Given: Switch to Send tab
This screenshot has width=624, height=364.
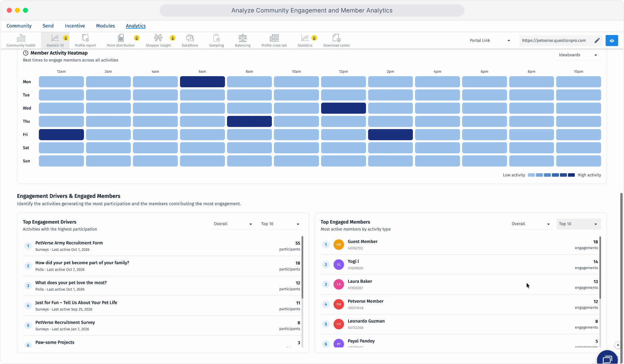Looking at the screenshot, I should click(x=48, y=26).
